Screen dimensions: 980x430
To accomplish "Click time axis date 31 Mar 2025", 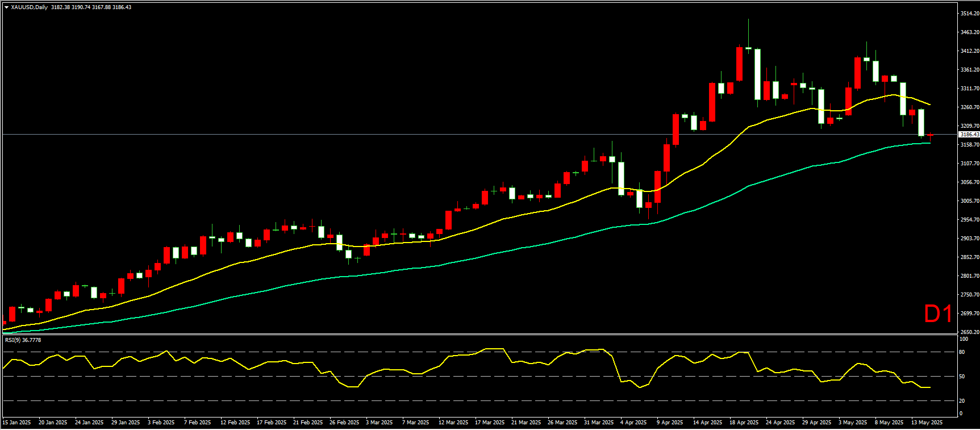I will (599, 423).
